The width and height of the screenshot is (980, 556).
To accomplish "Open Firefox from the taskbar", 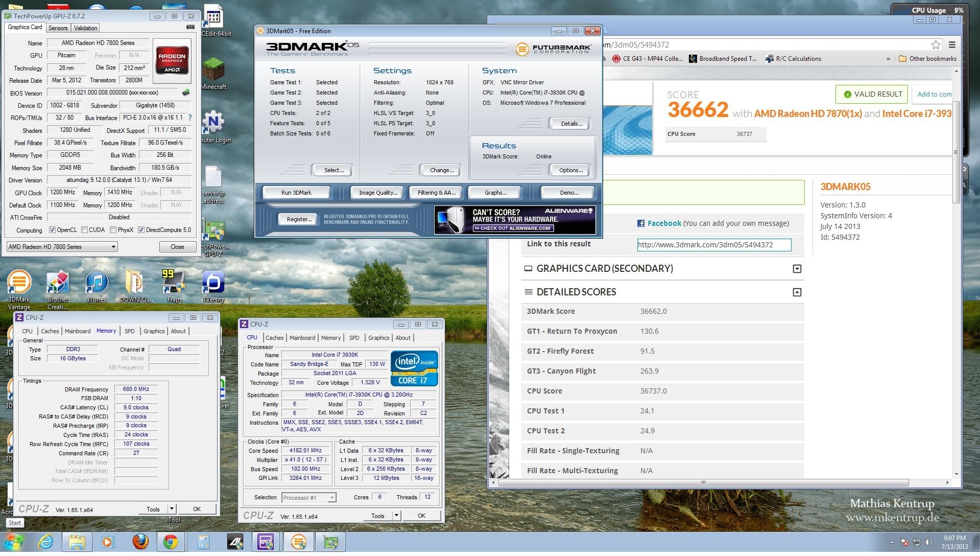I will point(140,542).
